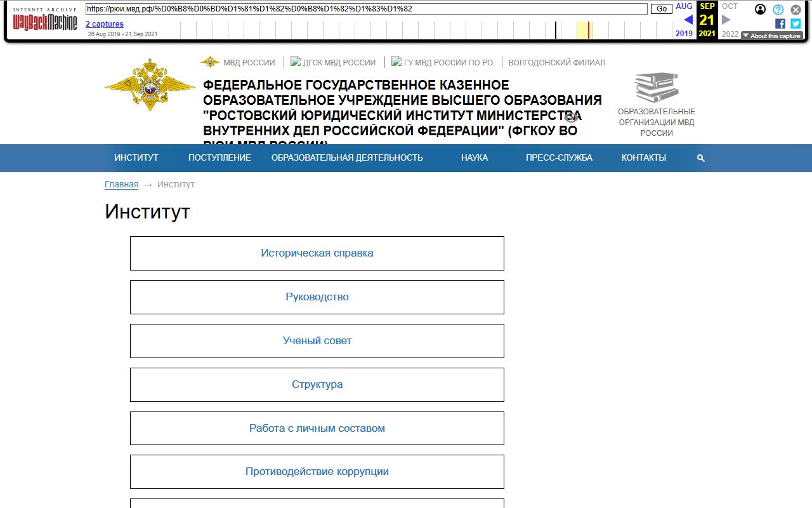Open the ПОСТУПЛЕНИЕ navigation menu
Screen dimensions: 812x508
219,158
